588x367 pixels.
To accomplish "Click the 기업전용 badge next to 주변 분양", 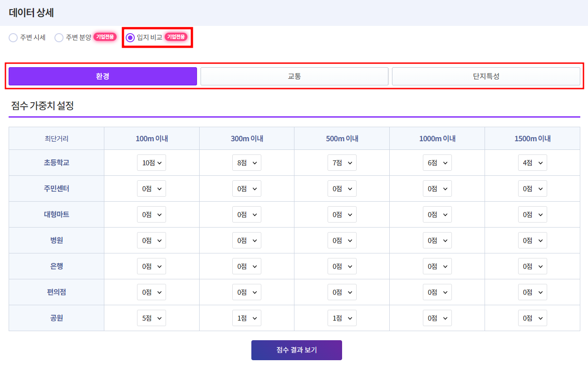I will (x=105, y=37).
